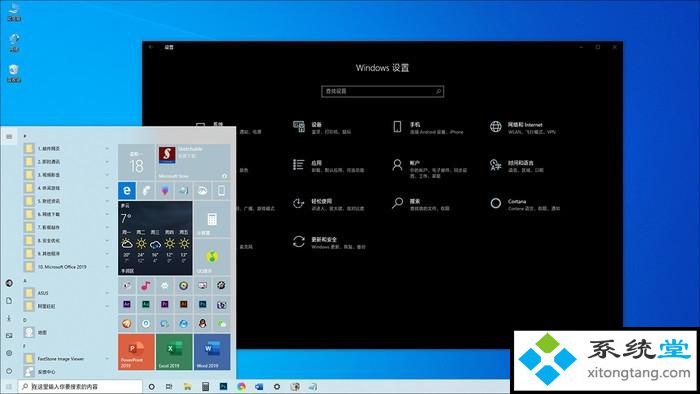Expand the Microsoft Office 2019 folder

click(x=67, y=267)
